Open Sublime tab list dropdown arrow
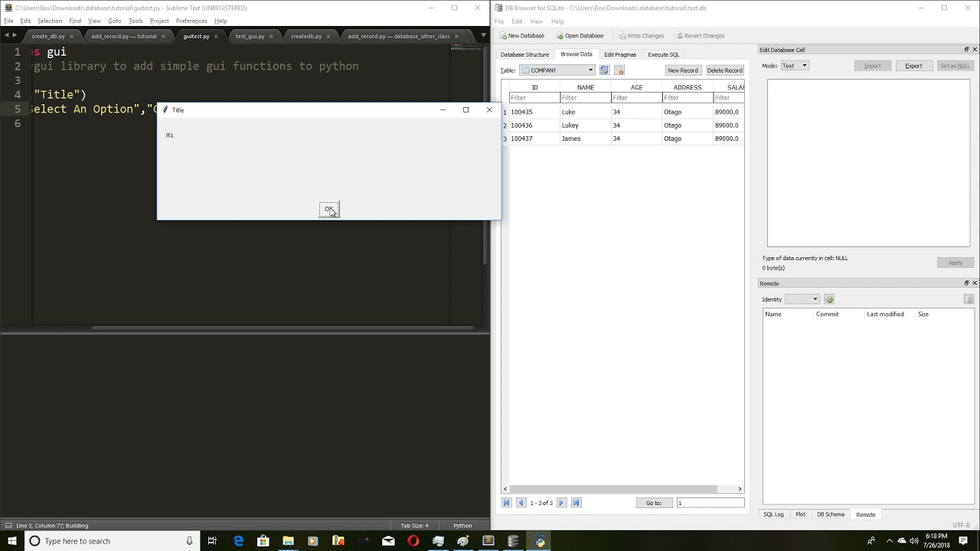 482,35
